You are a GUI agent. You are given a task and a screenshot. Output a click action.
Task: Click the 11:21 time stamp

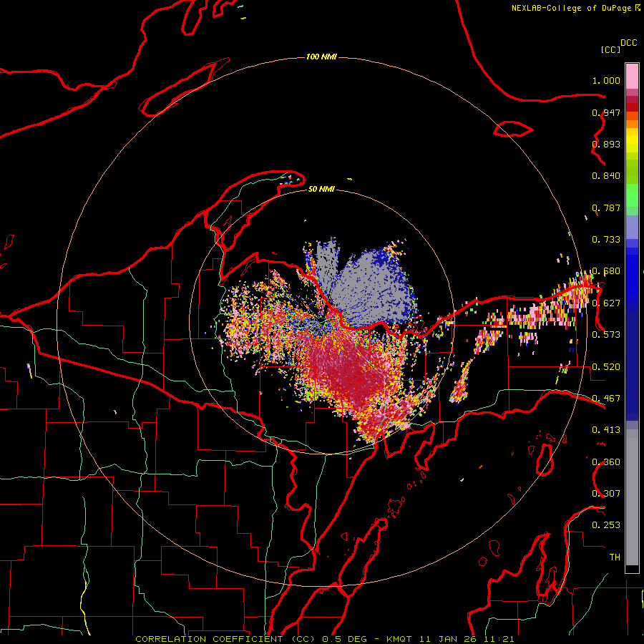click(499, 639)
